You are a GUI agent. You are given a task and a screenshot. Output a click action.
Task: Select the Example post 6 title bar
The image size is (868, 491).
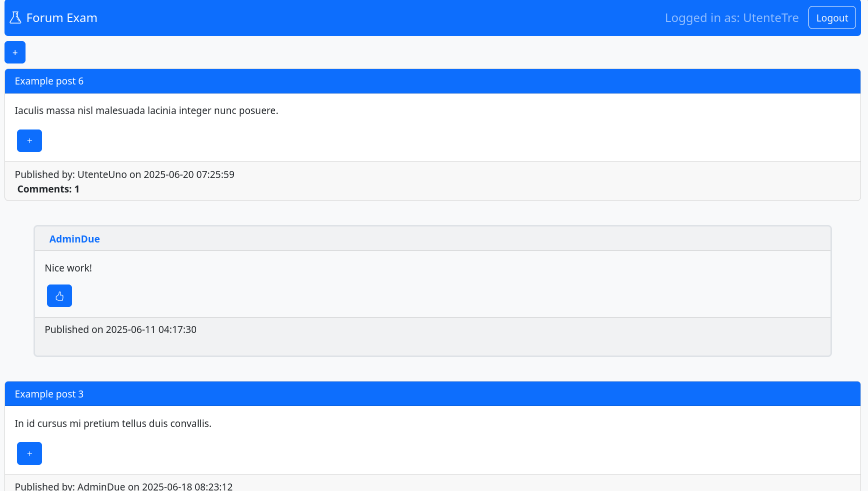click(x=49, y=81)
